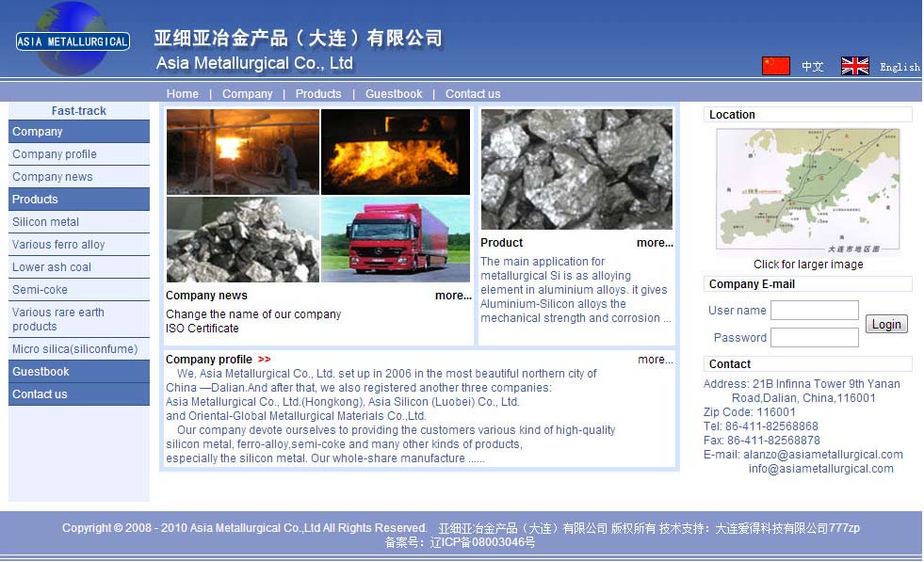
Task: Select Semi-coke from the Fast-track sidebar
Action: (x=40, y=290)
